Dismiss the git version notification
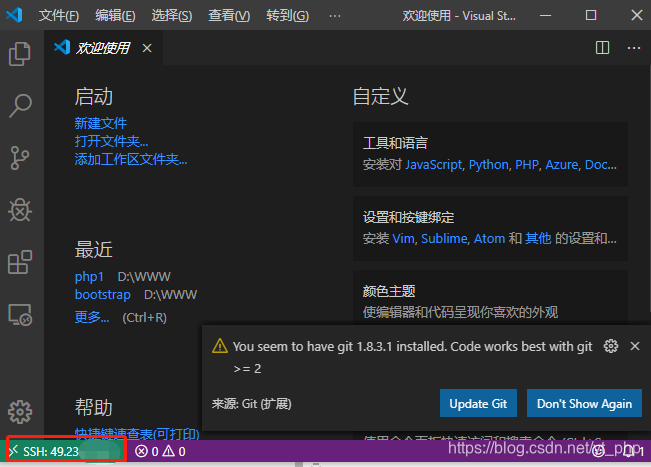The height and width of the screenshot is (467, 651). pyautogui.click(x=634, y=346)
